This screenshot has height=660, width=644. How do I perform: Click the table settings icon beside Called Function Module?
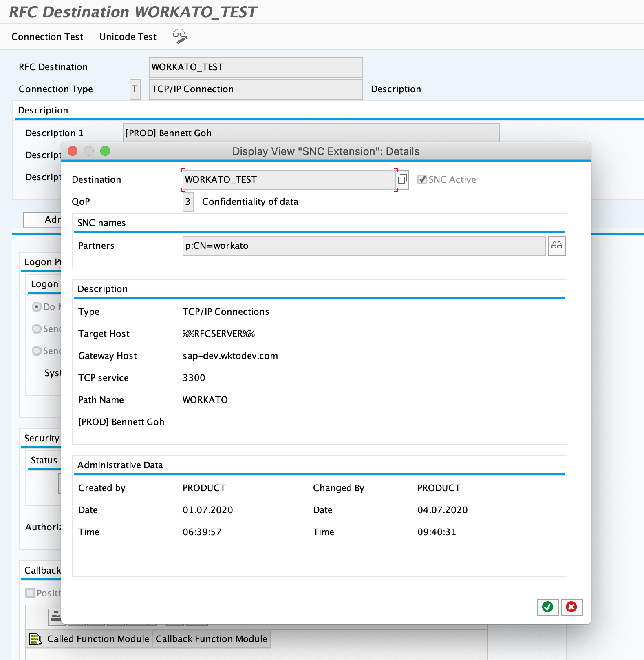coord(35,639)
